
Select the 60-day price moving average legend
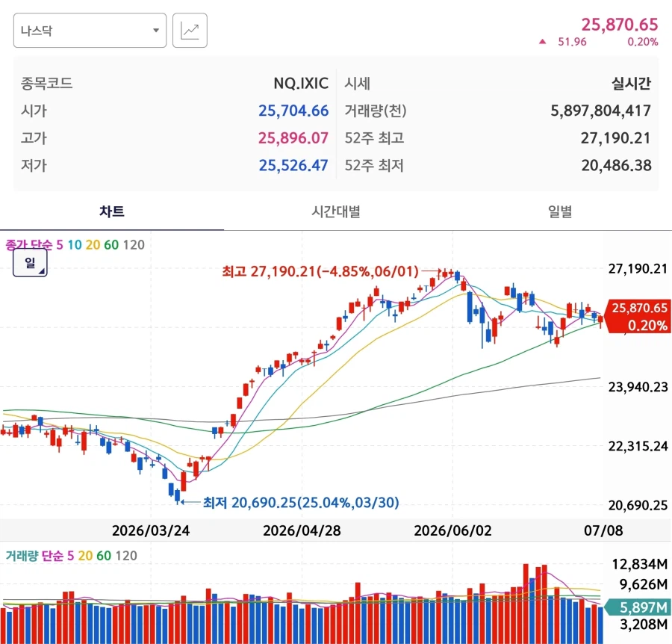coord(111,245)
